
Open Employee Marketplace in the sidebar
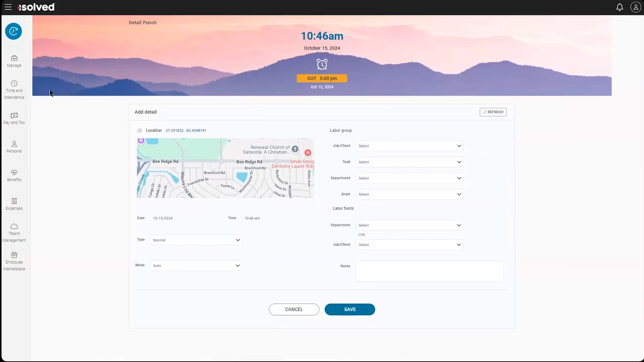tap(14, 261)
